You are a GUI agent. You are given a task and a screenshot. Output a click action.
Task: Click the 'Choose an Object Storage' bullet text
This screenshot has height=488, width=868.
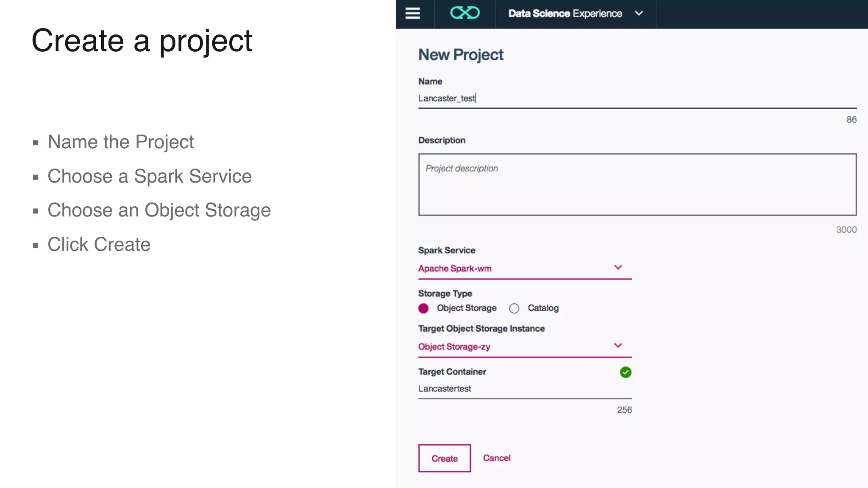click(x=159, y=211)
